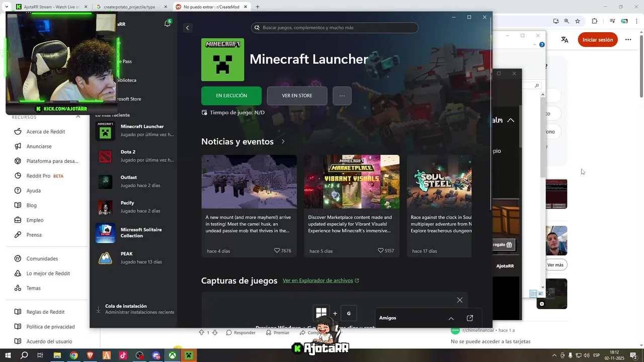Open Minecraft icon in the taskbar
The height and width of the screenshot is (362, 644).
coord(189,355)
